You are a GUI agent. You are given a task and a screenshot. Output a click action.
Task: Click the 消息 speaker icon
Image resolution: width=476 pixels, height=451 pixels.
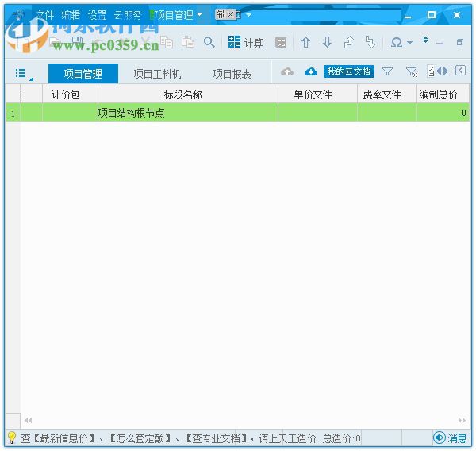[440, 438]
